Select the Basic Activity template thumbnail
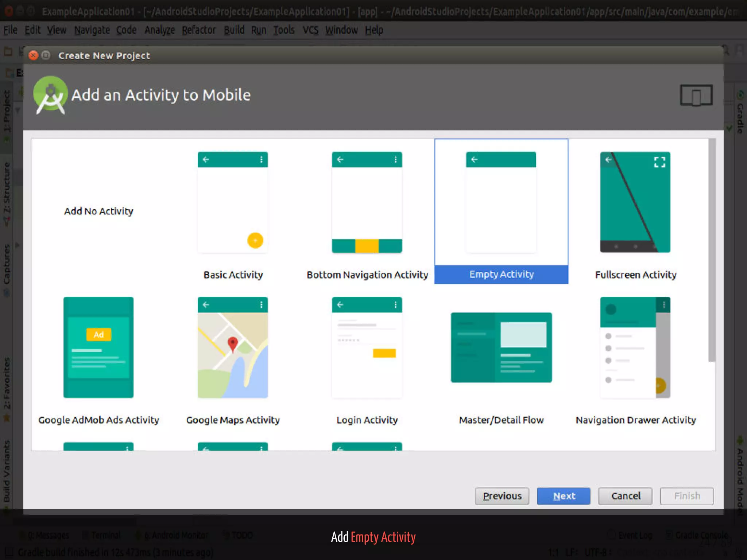Viewport: 747px width, 560px height. click(233, 202)
